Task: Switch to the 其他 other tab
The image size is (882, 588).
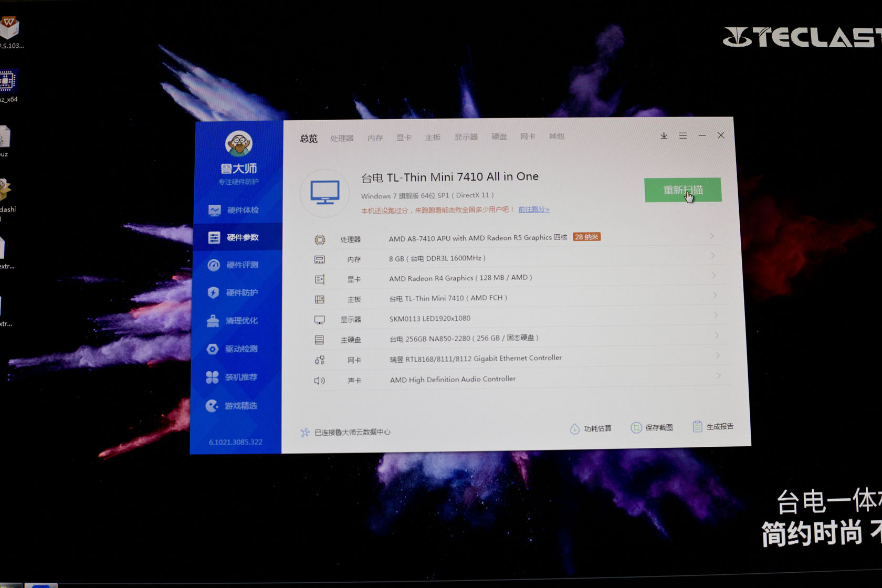Action: click(556, 136)
